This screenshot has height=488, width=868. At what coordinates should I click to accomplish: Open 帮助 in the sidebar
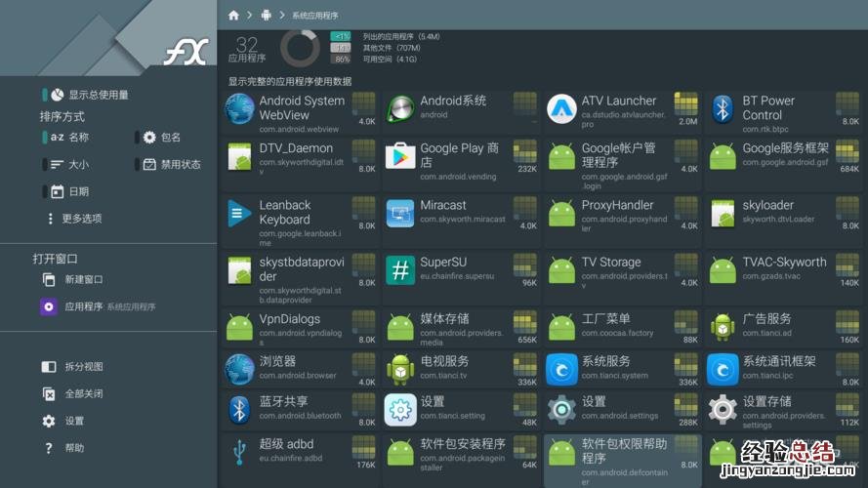(63, 448)
